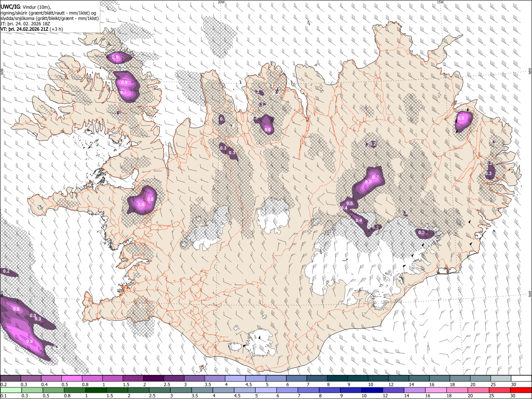The width and height of the screenshot is (532, 399).
Task: Select the bright red swatch after 30, lower row
Action: click(x=520, y=390)
